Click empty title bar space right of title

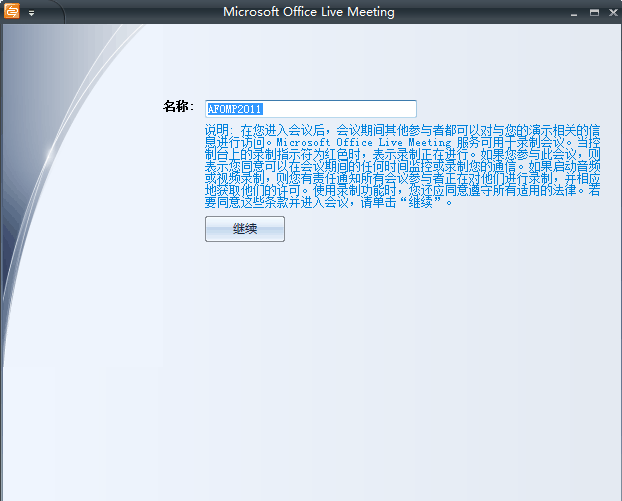[x=480, y=13]
